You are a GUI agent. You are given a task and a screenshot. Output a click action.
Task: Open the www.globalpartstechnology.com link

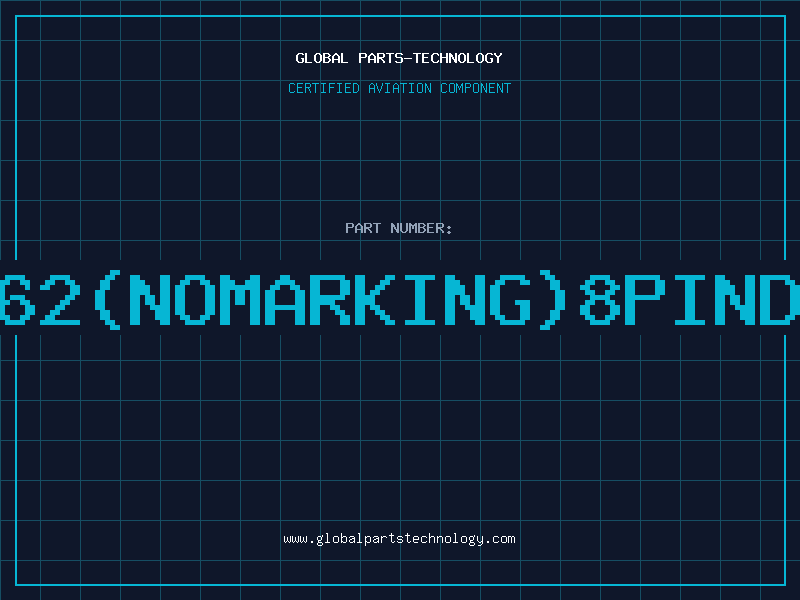tap(399, 539)
